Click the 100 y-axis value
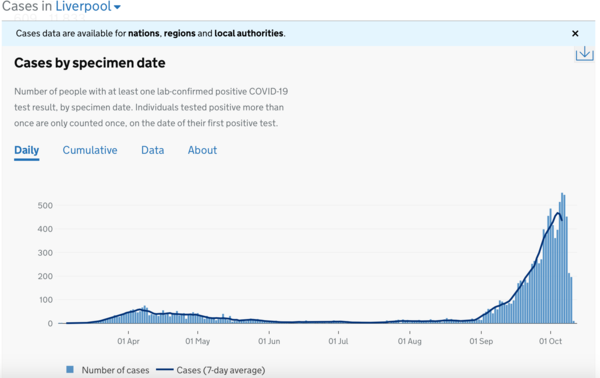Viewport: 600px width, 378px height. tap(45, 300)
